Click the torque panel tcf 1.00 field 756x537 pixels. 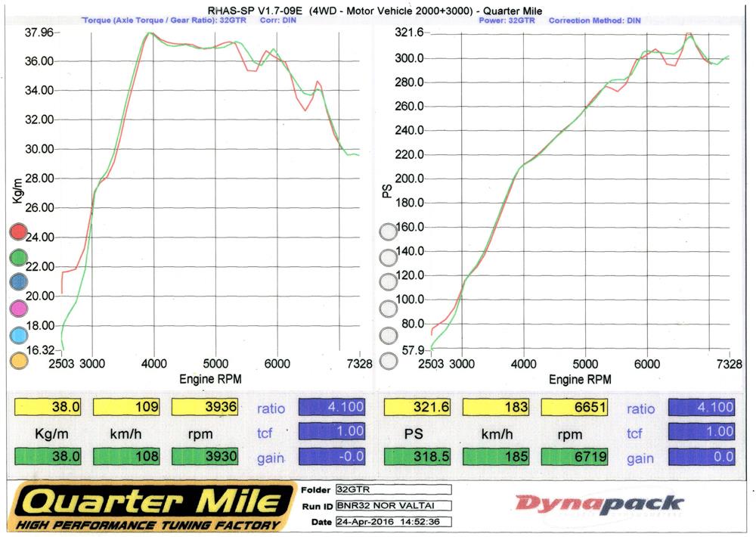pyautogui.click(x=332, y=431)
